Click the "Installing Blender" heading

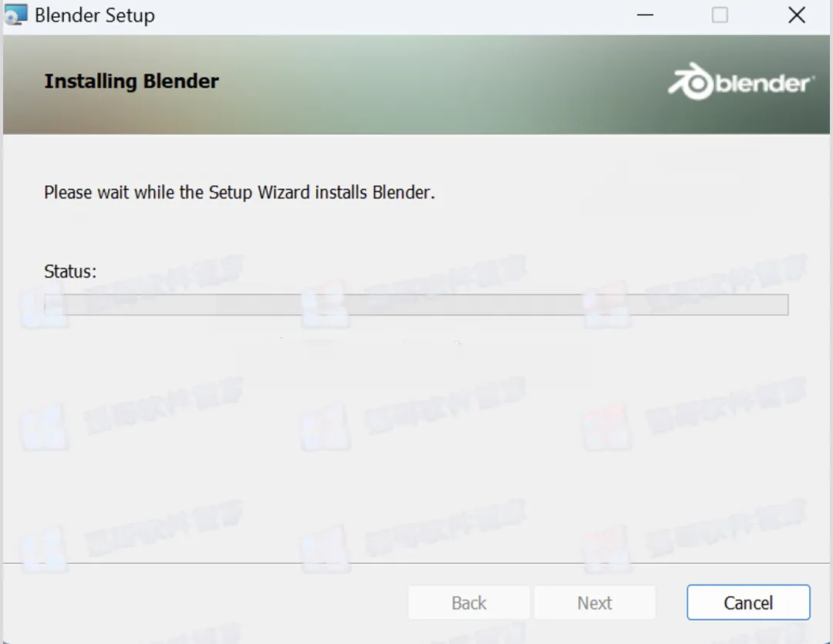tap(131, 81)
